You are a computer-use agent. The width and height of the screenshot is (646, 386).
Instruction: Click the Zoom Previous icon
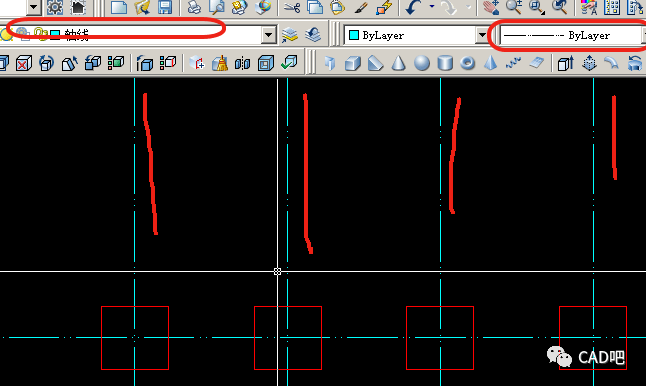click(x=559, y=7)
